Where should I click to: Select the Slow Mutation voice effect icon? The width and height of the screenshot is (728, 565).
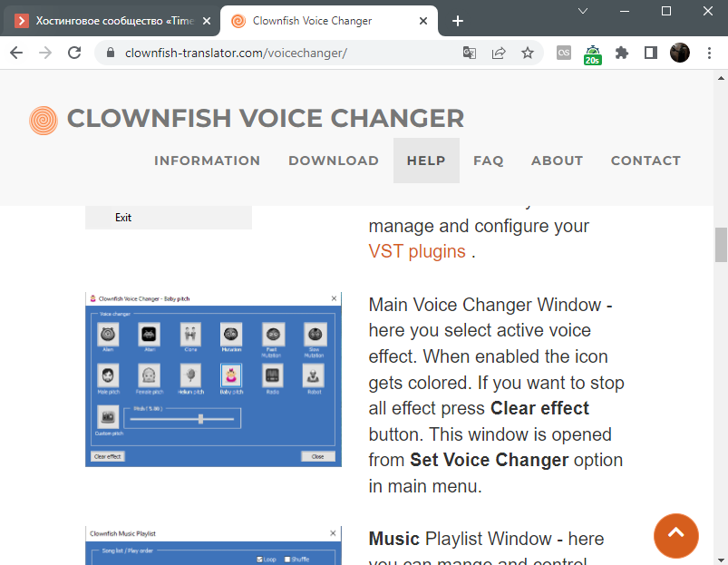pos(315,335)
